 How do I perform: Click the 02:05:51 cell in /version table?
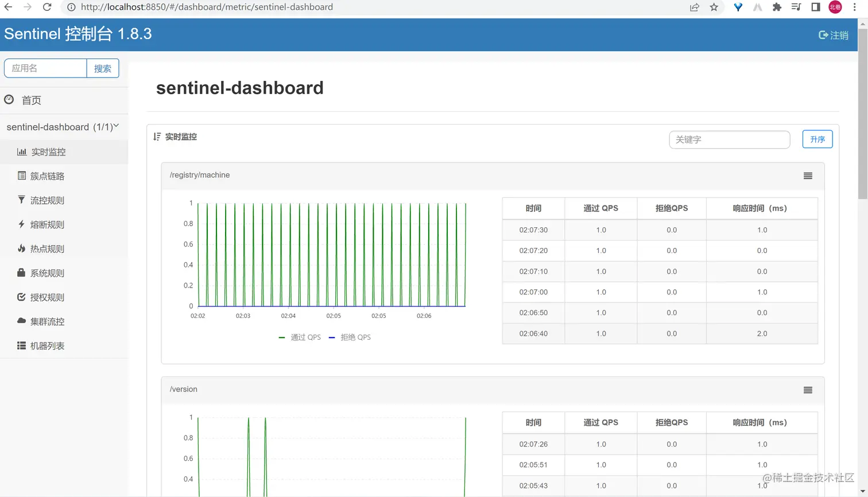(533, 465)
